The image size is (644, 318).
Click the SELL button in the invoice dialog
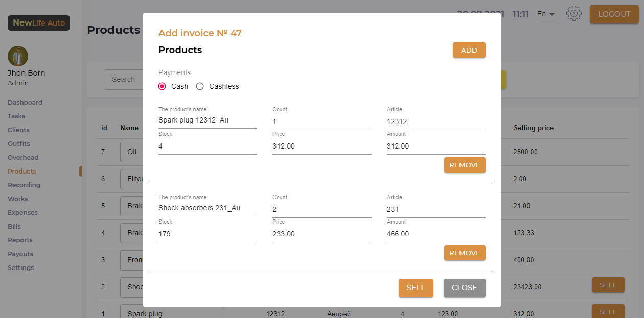pos(416,287)
